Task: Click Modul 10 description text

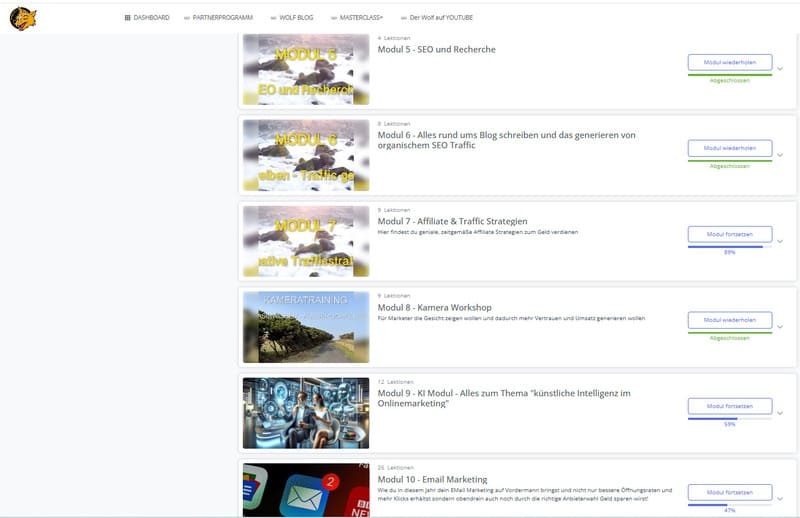Action: pyautogui.click(x=525, y=495)
